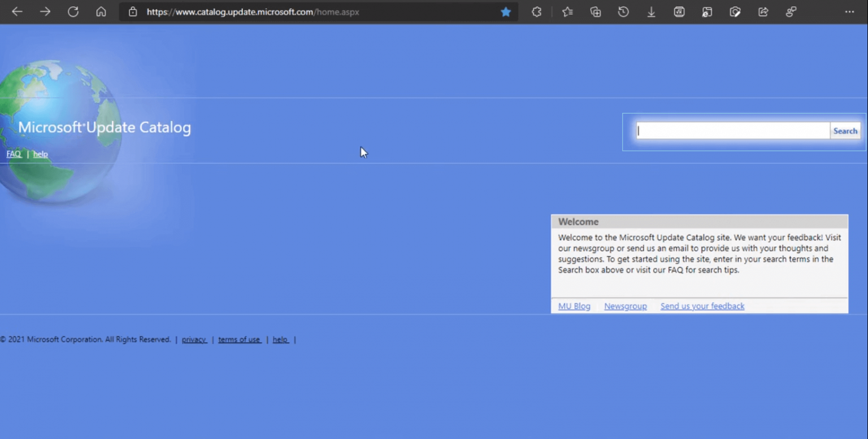
Task: Open the Downloads icon
Action: point(651,12)
